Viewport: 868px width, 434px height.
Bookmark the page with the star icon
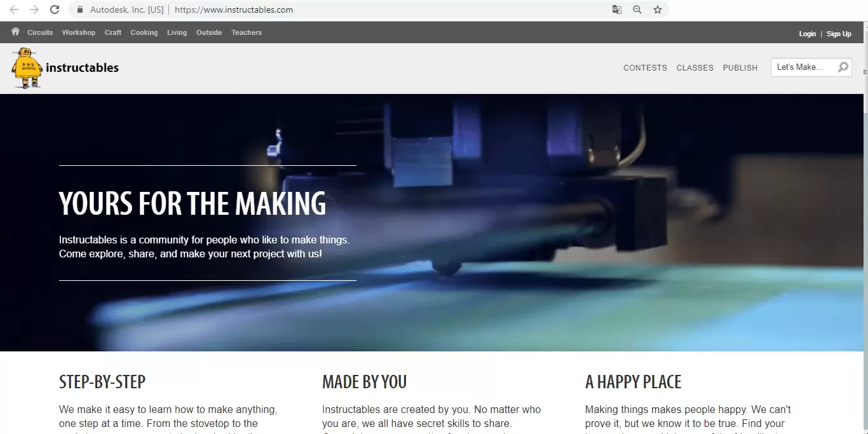[x=658, y=10]
